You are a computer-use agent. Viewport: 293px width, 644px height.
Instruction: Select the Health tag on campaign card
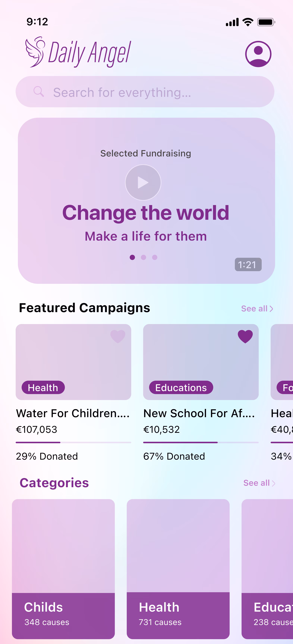click(43, 388)
